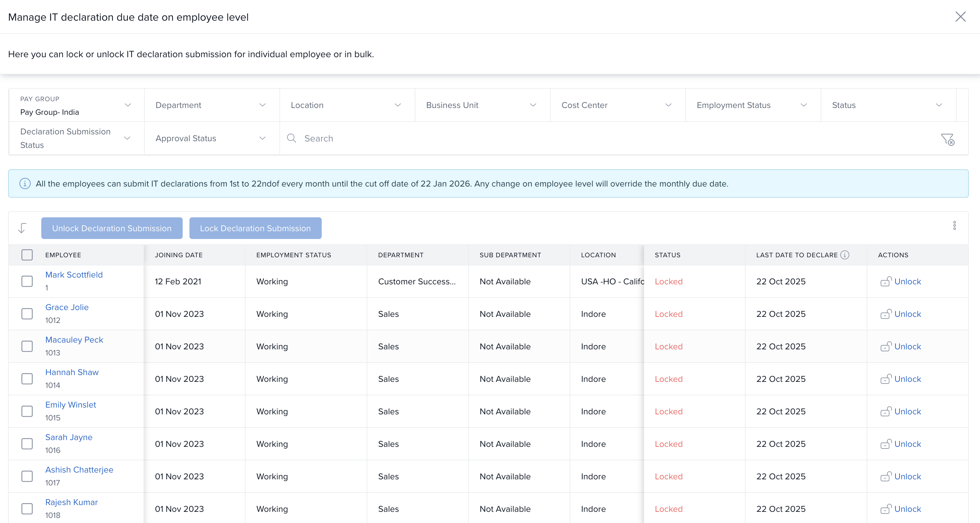This screenshot has height=523, width=980.
Task: Open Macauley Peck's employee profile link
Action: [x=74, y=340]
